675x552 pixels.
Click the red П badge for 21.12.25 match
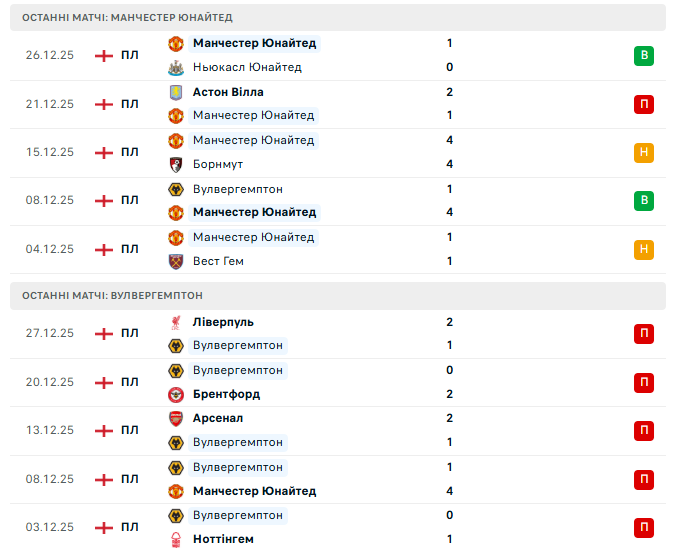[x=644, y=104]
